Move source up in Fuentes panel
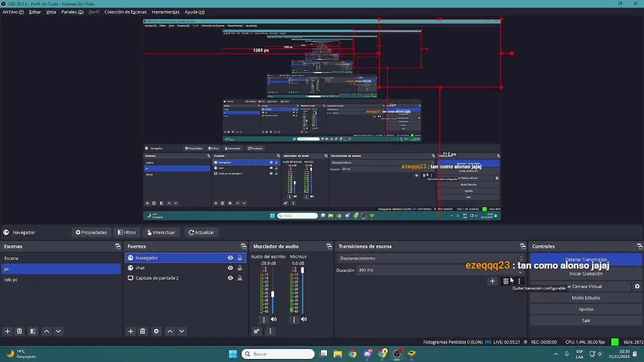The height and width of the screenshot is (362, 644). pyautogui.click(x=170, y=331)
